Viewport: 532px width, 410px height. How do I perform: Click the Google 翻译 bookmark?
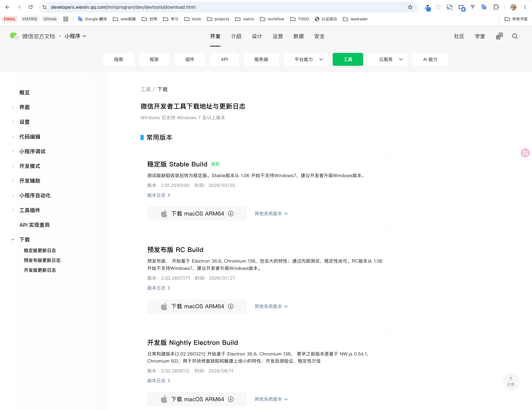click(x=92, y=19)
